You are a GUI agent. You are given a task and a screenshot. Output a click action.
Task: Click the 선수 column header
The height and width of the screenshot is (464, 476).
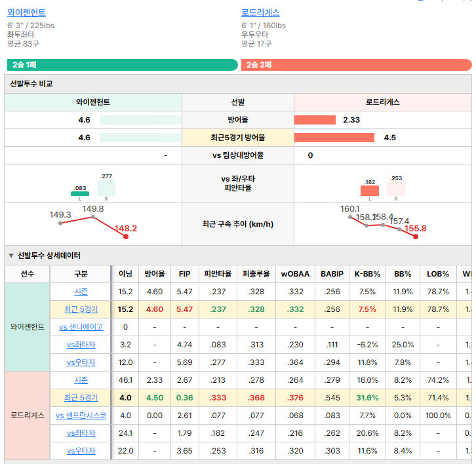[x=28, y=274]
